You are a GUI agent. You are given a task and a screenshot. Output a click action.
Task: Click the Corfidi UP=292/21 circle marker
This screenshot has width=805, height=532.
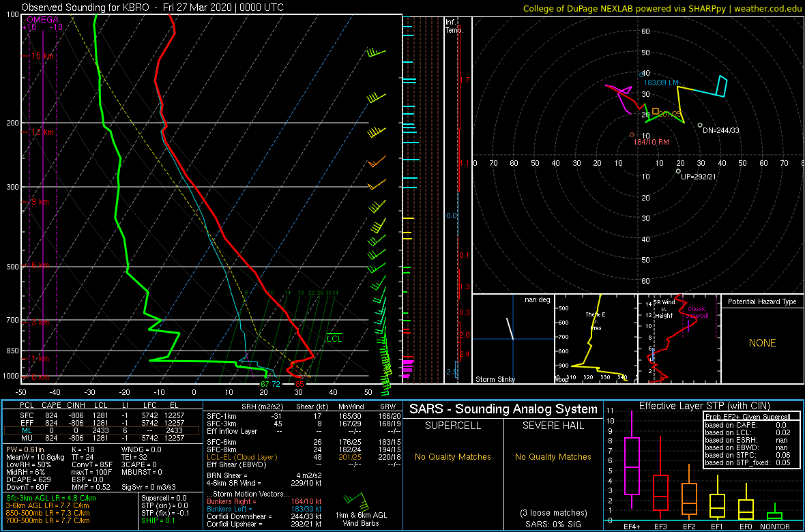click(678, 171)
